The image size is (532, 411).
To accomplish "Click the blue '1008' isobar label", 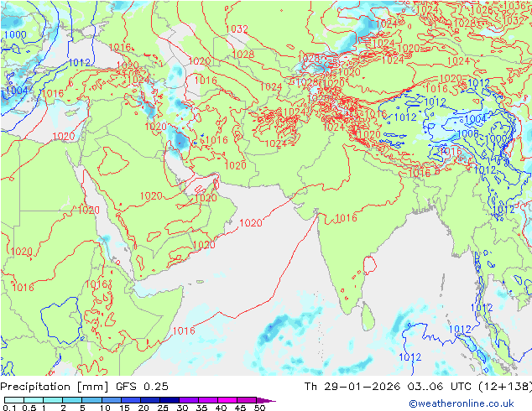I will tap(468, 133).
